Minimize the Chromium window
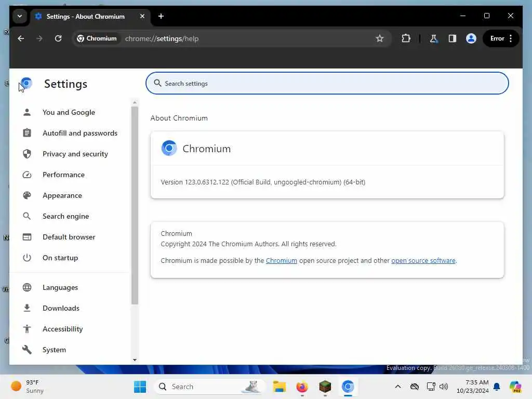The image size is (532, 399). click(463, 16)
